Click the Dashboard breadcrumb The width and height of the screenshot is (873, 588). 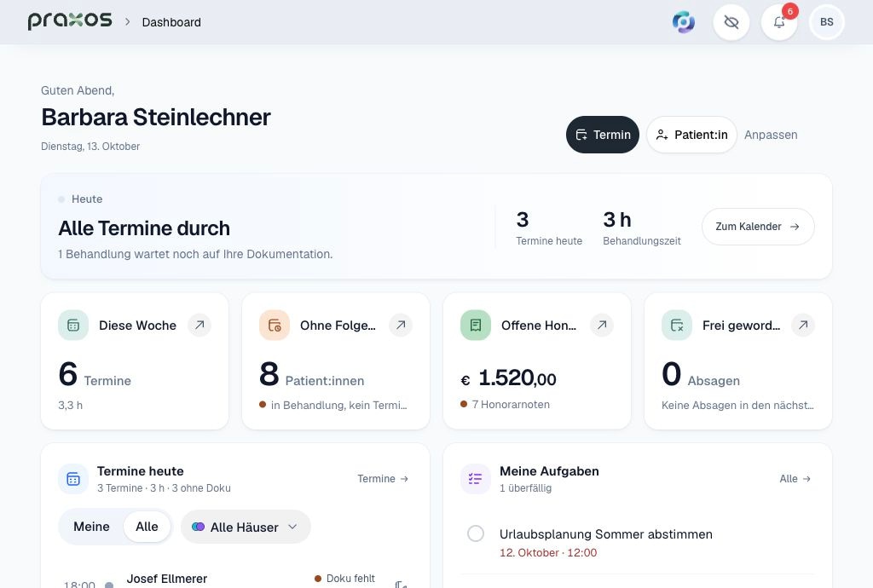(171, 22)
